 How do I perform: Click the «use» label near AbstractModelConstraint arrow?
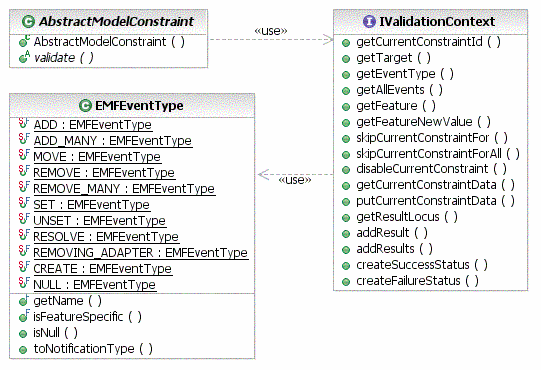click(x=271, y=31)
